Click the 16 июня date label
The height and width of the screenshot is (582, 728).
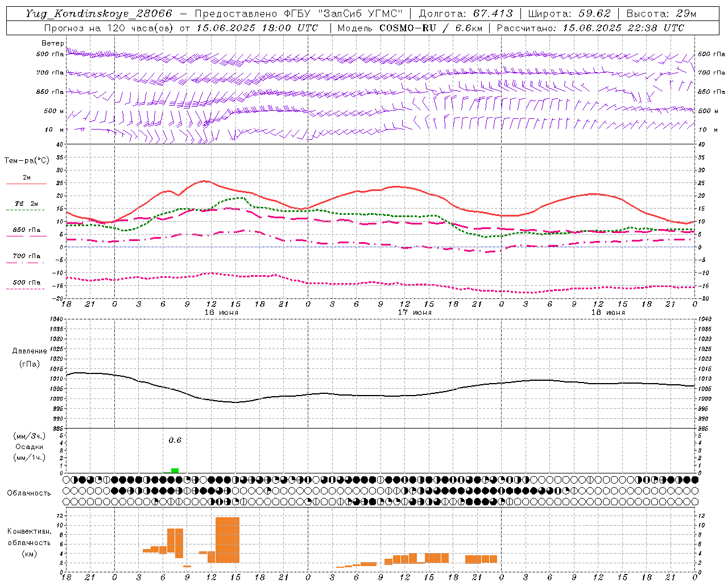(221, 313)
